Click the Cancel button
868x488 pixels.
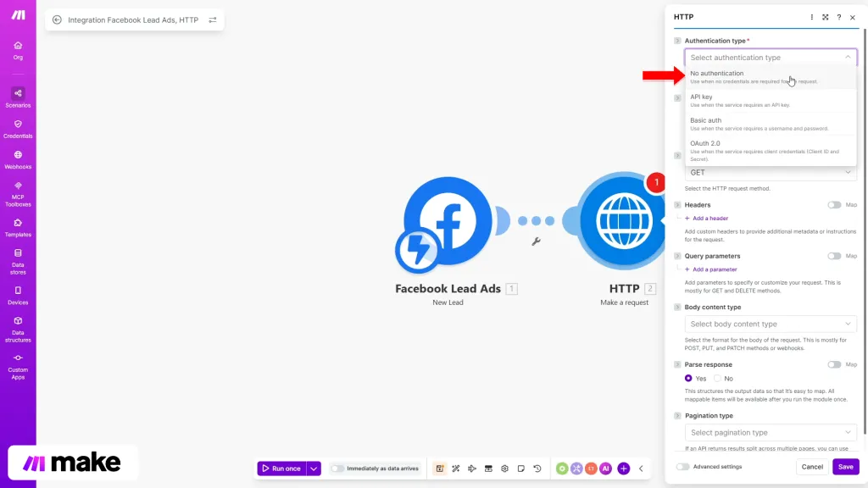(x=812, y=467)
